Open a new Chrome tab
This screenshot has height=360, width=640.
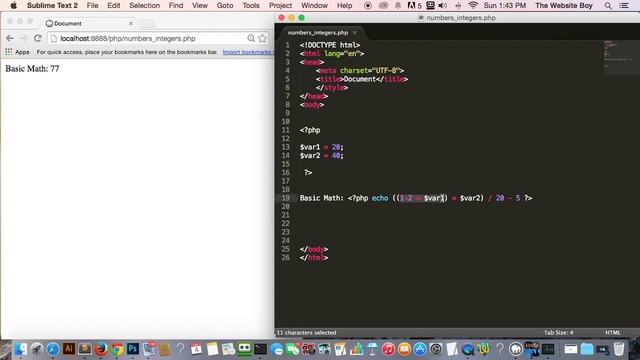pyautogui.click(x=148, y=24)
